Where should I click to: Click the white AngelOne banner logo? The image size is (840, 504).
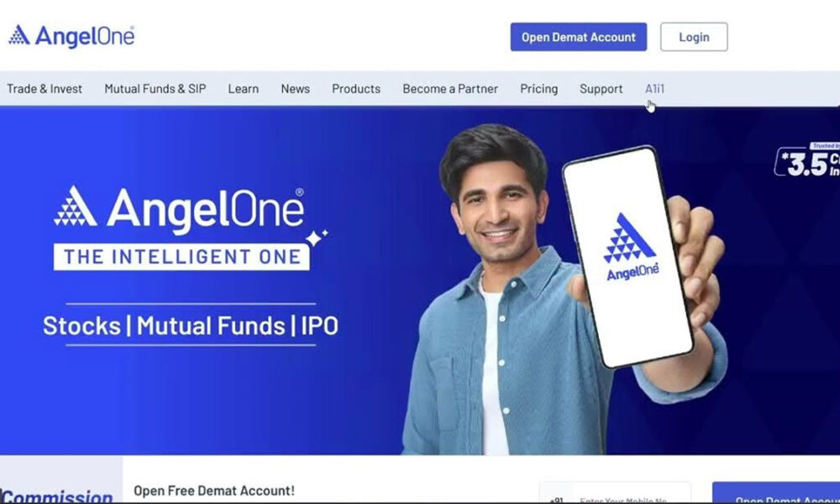(180, 210)
